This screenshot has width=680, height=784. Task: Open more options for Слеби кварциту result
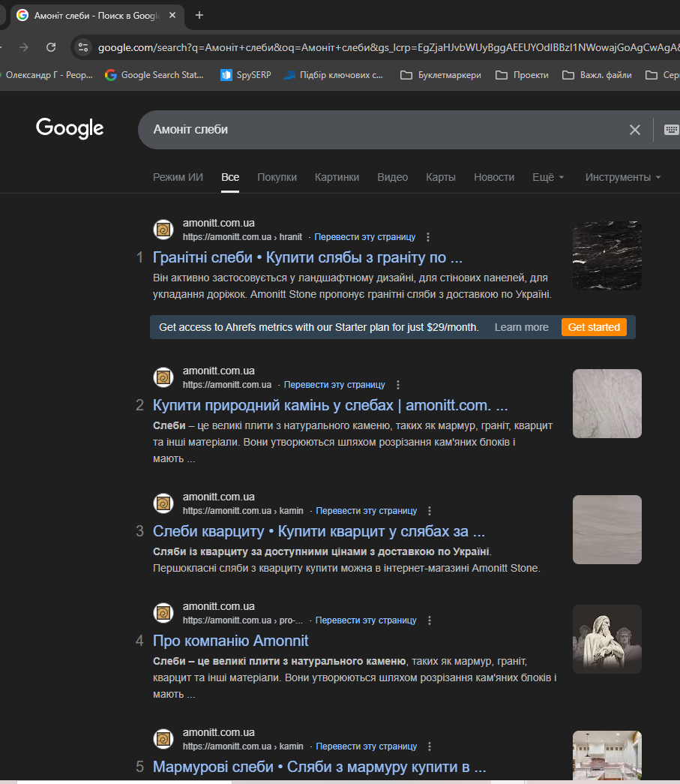pyautogui.click(x=430, y=511)
